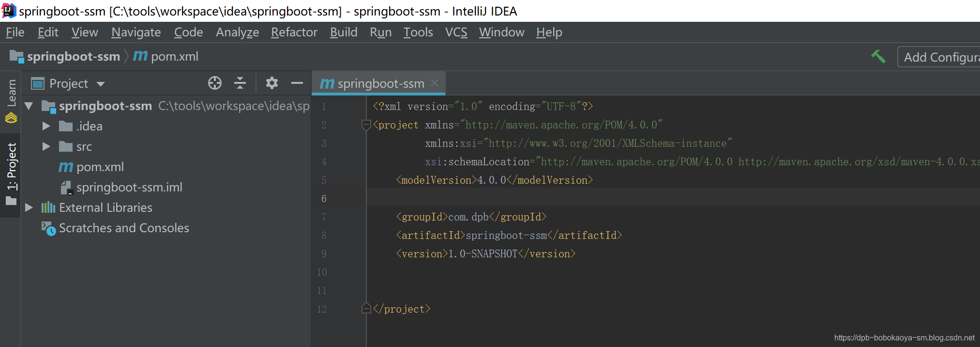Select pom.xml in the project tree
Viewport: 980px width, 347px height.
click(100, 167)
